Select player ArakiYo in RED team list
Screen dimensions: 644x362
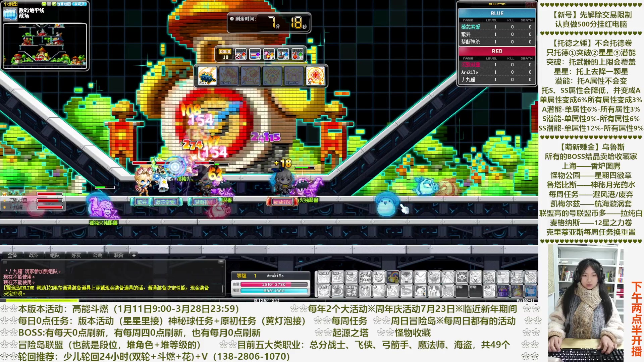[x=497, y=72]
